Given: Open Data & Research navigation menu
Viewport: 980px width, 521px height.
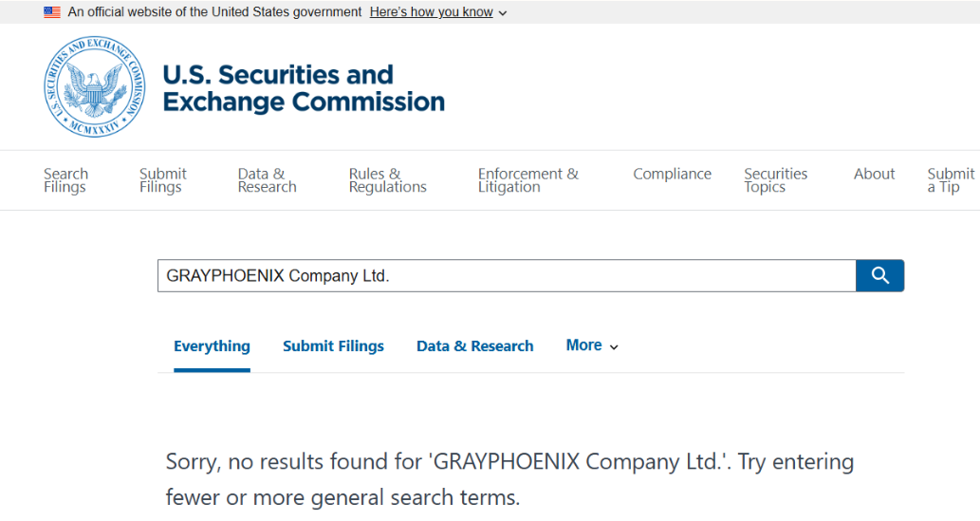Looking at the screenshot, I should coord(267,180).
